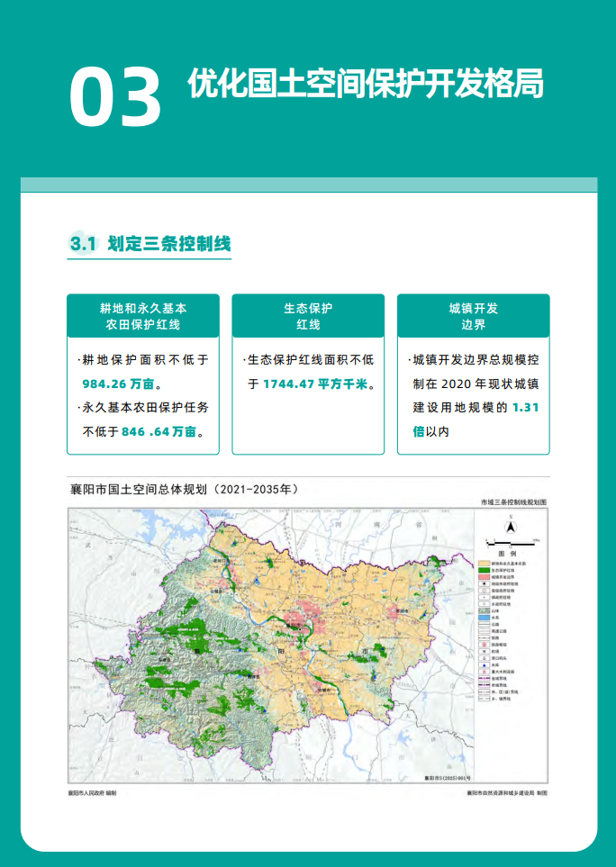Click the orange farmland legend swatch
This screenshot has width=616, height=867.
pyautogui.click(x=483, y=563)
